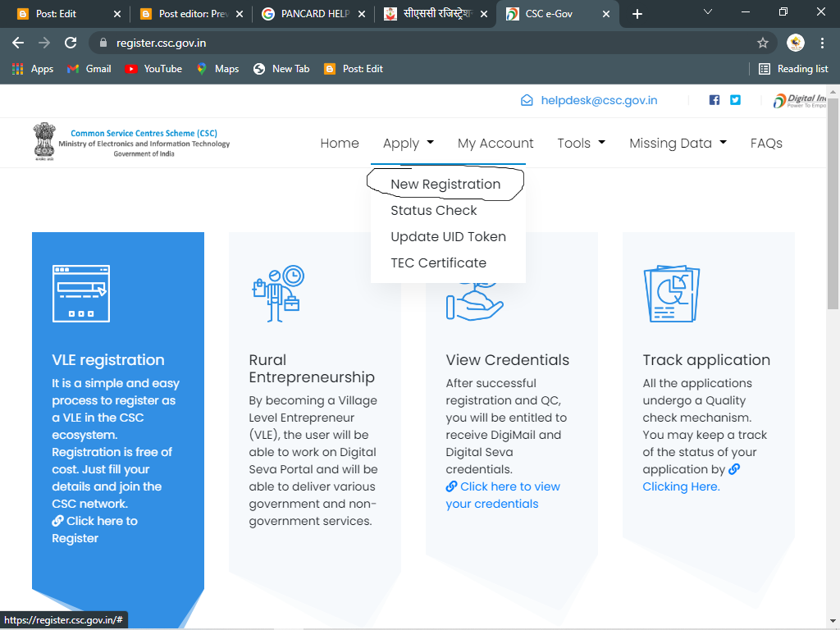840x630 pixels.
Task: Click the Digital India logo
Action: pos(799,100)
